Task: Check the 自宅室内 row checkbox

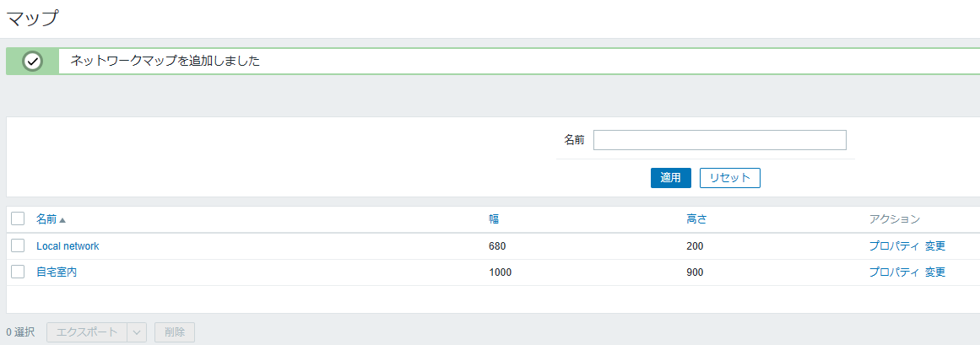Action: click(18, 272)
